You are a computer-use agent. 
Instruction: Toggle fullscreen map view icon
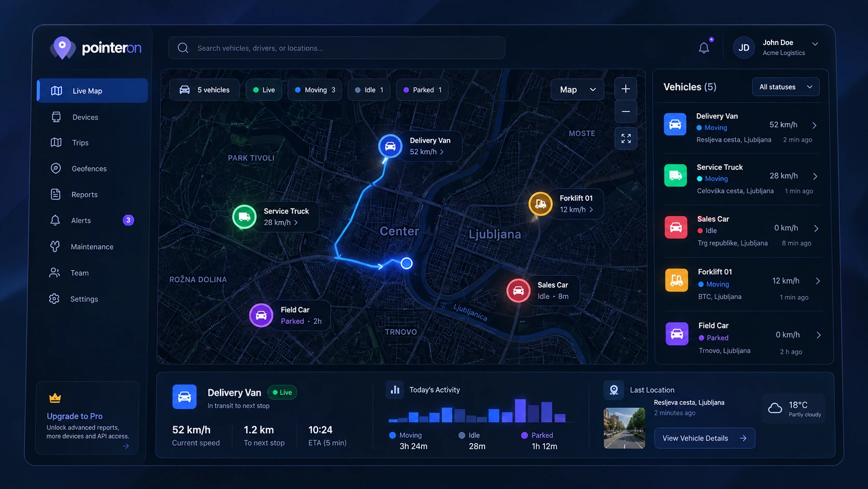[x=626, y=138]
